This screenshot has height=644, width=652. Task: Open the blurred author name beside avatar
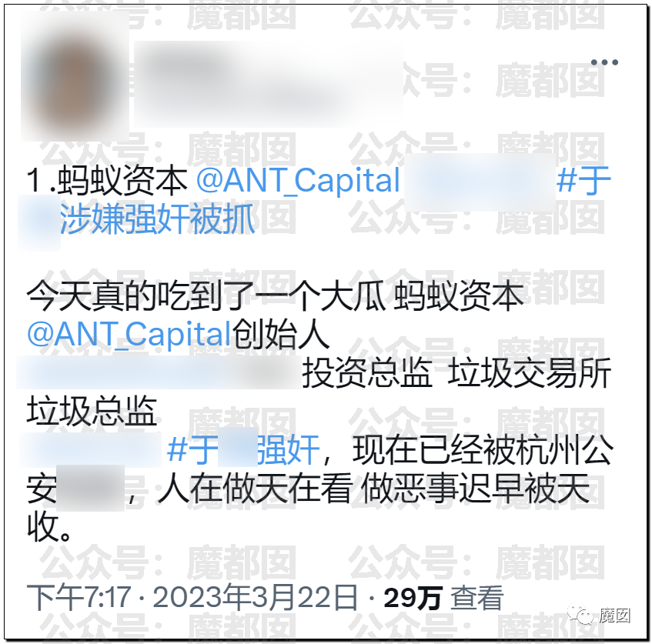[268, 83]
